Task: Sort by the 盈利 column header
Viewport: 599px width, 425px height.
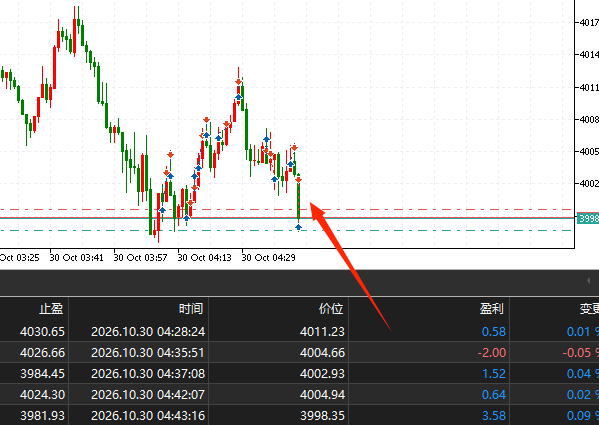Action: (x=491, y=309)
